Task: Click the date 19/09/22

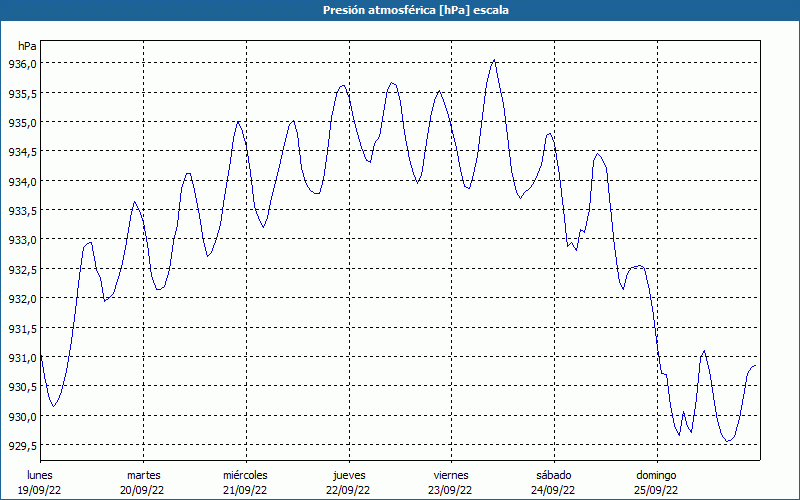Action: pyautogui.click(x=40, y=490)
